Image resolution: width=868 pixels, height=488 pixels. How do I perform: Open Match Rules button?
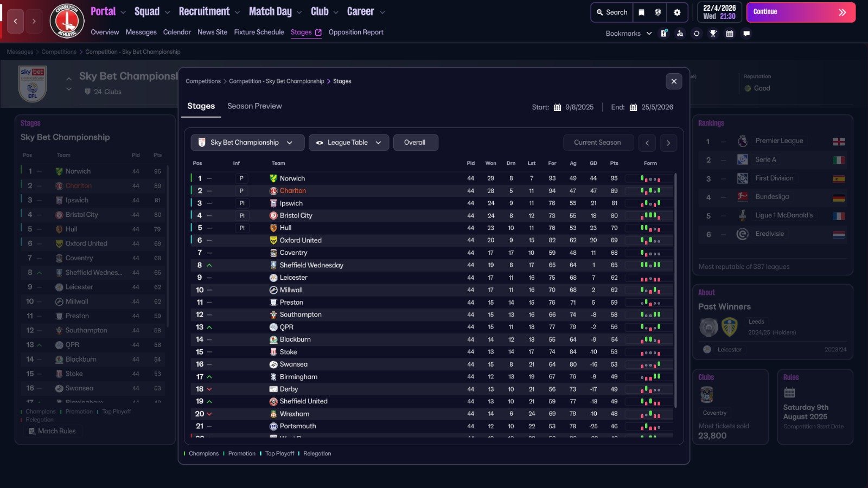[x=54, y=431]
